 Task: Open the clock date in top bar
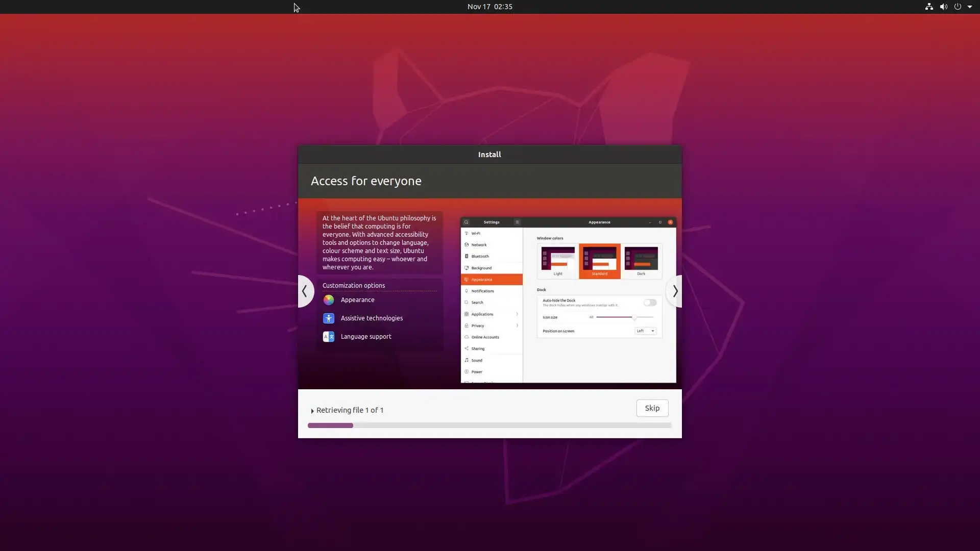(x=489, y=7)
